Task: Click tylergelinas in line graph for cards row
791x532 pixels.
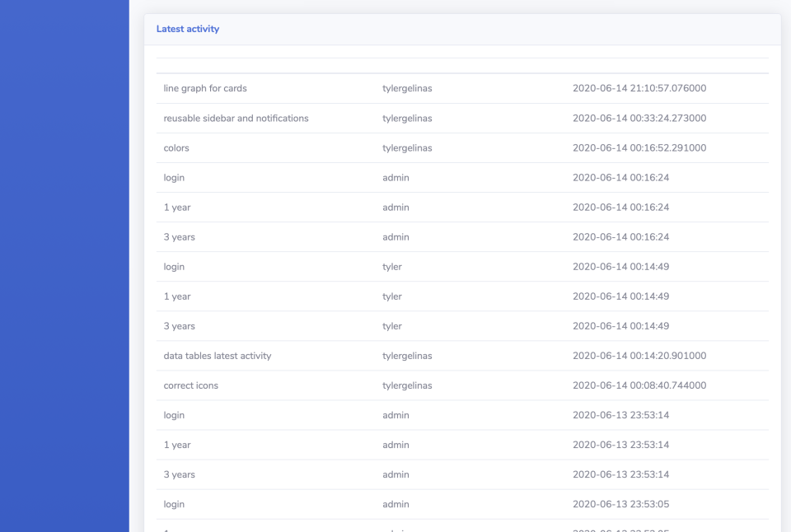Action: tap(407, 88)
